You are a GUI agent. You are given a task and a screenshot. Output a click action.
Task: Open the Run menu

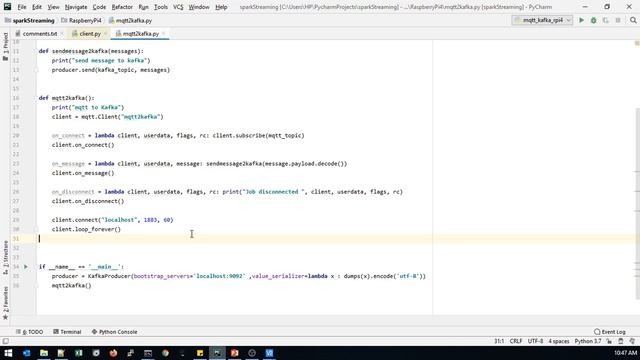click(143, 7)
